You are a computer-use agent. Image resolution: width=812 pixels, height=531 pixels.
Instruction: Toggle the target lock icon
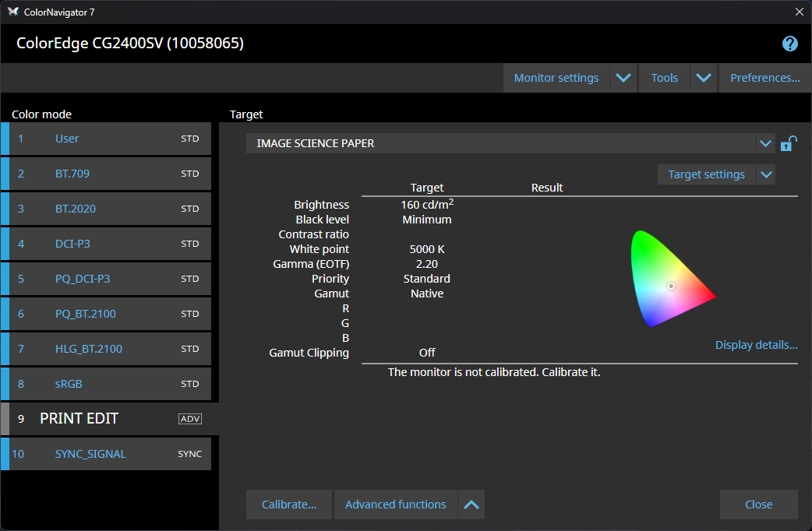click(x=788, y=144)
